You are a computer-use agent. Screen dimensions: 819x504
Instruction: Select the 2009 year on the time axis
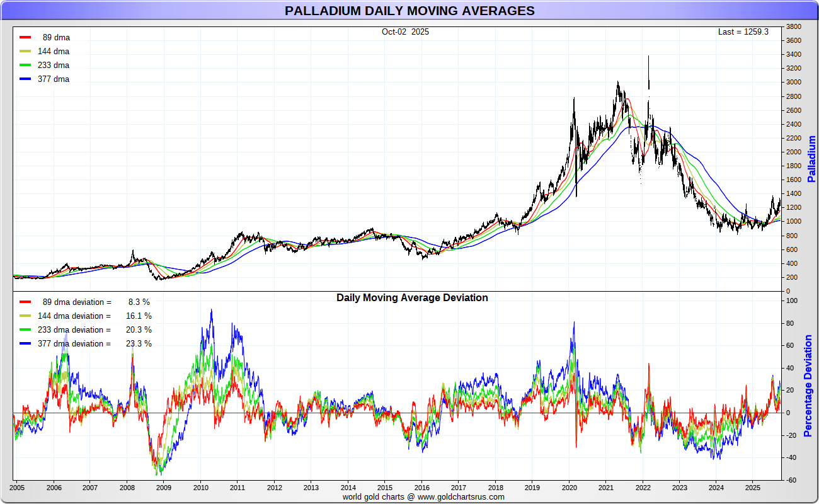[163, 488]
